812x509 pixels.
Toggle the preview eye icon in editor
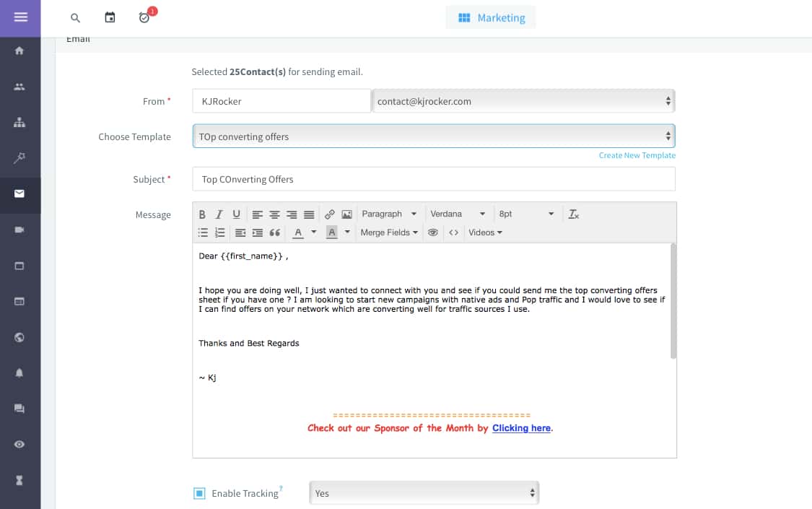point(433,232)
